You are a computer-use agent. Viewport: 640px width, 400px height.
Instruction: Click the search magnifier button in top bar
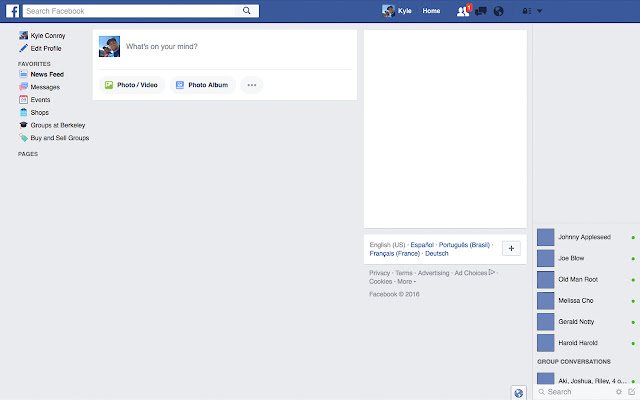pos(247,11)
